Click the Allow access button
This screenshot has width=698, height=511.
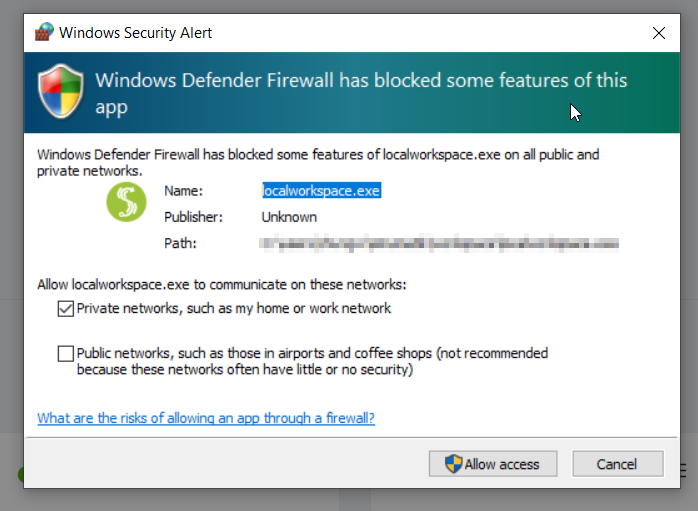pos(493,464)
